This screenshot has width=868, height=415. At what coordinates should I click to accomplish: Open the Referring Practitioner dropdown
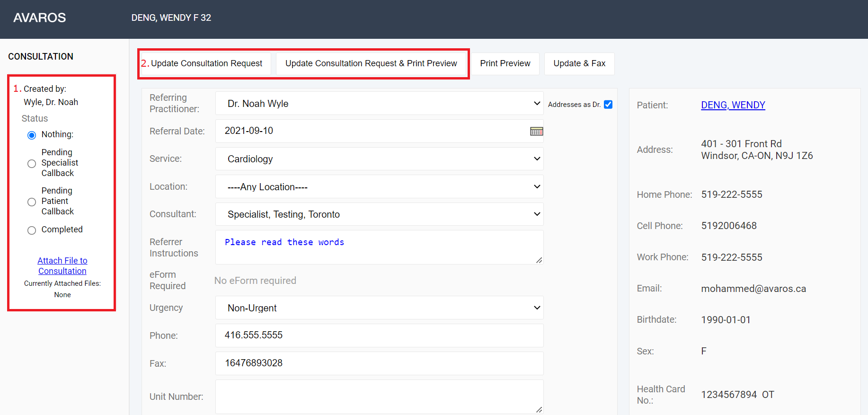[x=379, y=104]
